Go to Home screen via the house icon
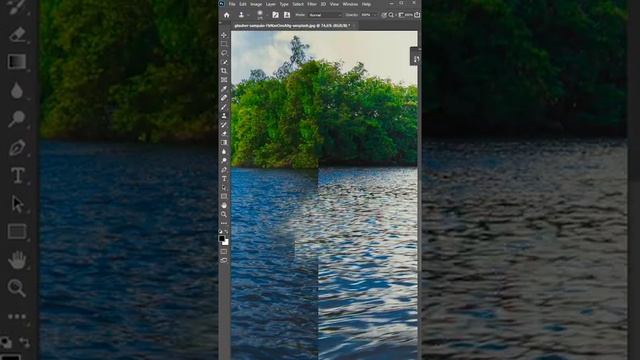This screenshot has height=360, width=640. pyautogui.click(x=227, y=15)
